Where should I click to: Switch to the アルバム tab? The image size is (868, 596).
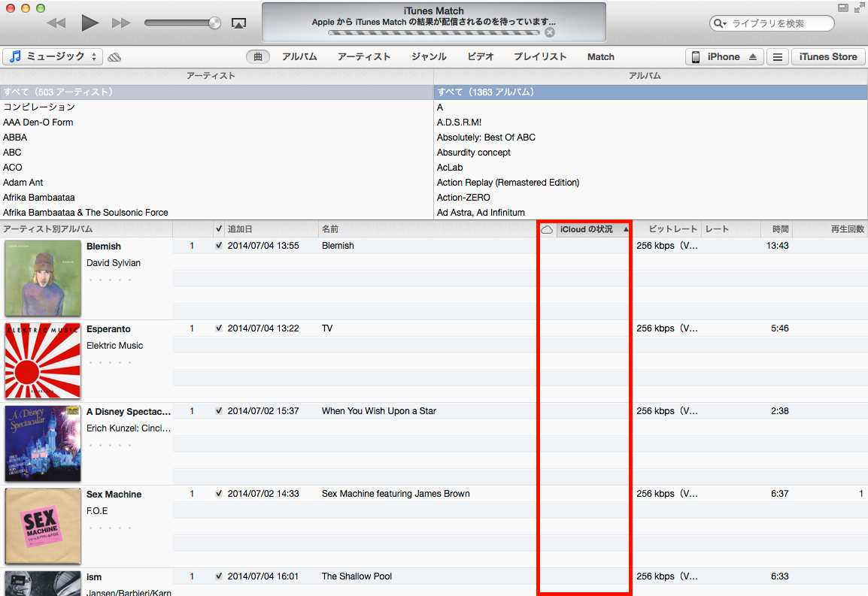point(299,56)
